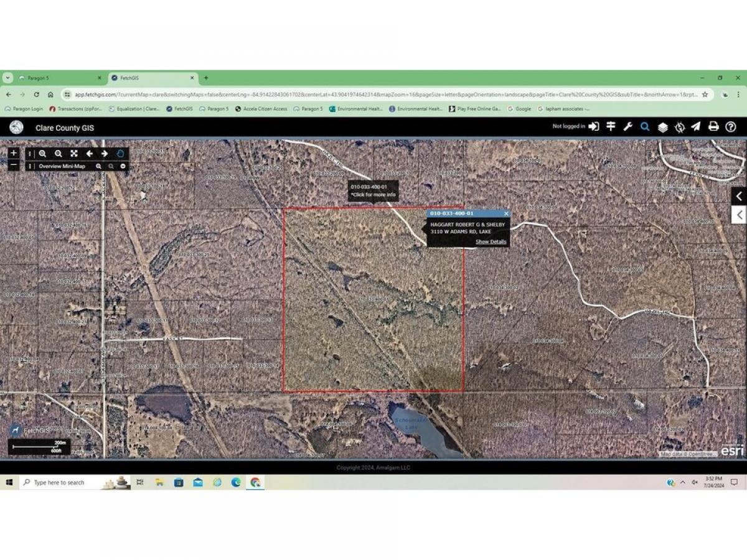Select the full extent zoom icon
This screenshot has height=560, width=747.
tap(73, 154)
